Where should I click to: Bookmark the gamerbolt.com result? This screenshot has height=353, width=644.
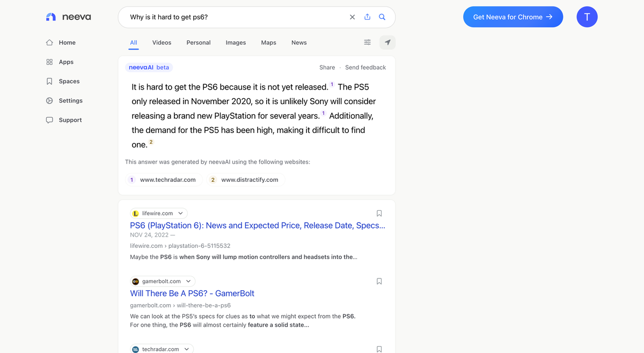pyautogui.click(x=379, y=281)
